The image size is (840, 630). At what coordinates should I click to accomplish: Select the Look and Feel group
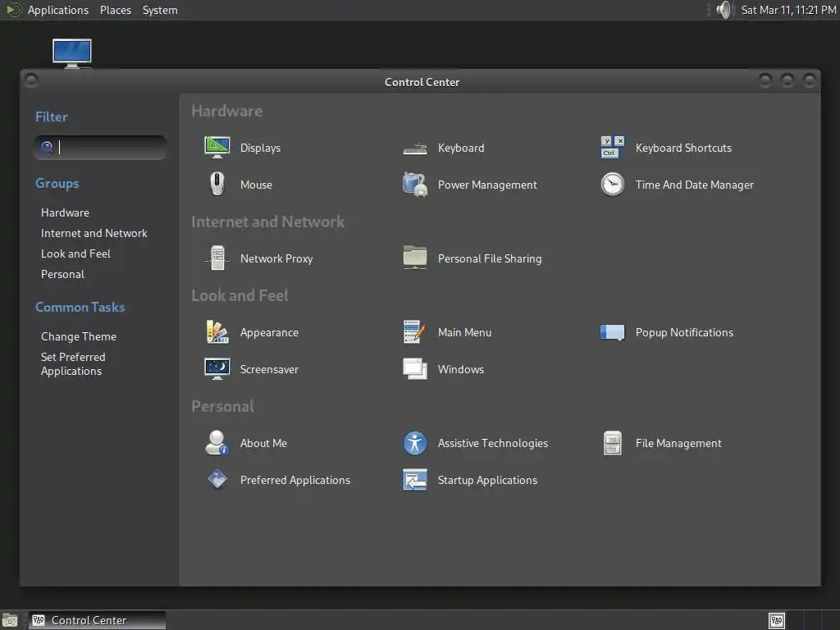tap(75, 253)
